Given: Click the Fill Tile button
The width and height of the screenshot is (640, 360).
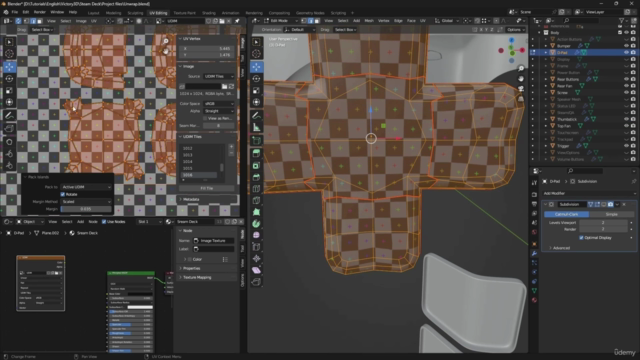Looking at the screenshot, I should point(207,188).
